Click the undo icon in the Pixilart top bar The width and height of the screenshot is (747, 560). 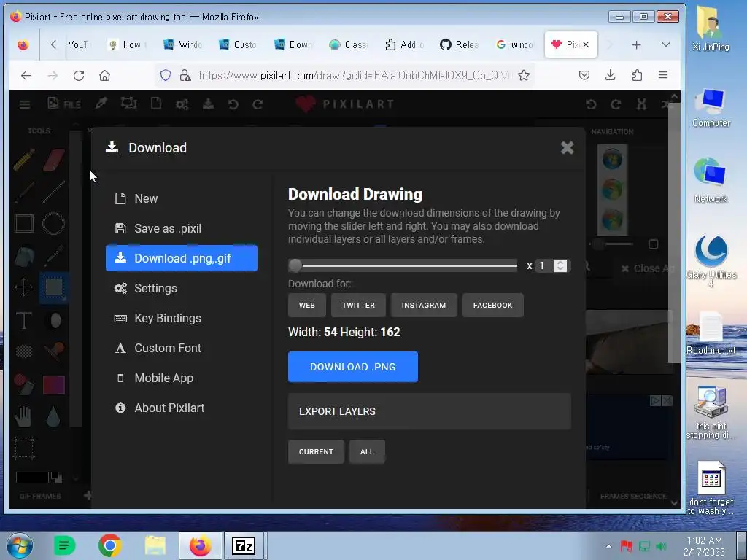(x=233, y=104)
